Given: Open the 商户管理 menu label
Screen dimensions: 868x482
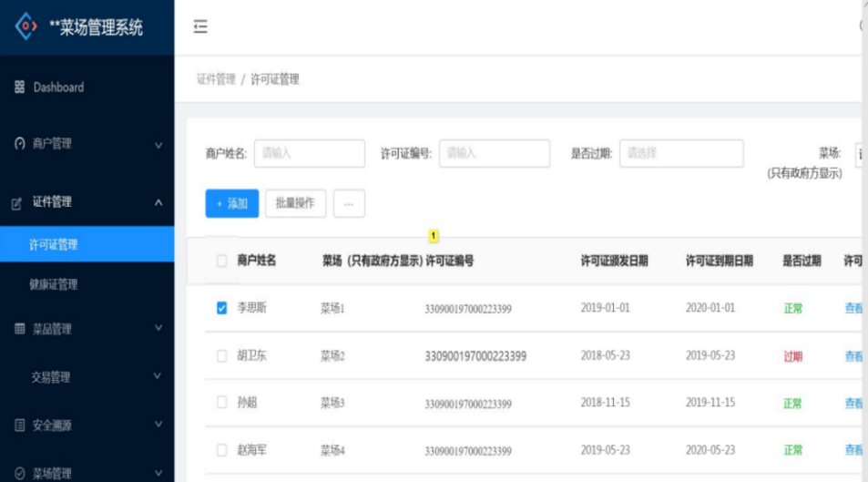Looking at the screenshot, I should [52, 143].
